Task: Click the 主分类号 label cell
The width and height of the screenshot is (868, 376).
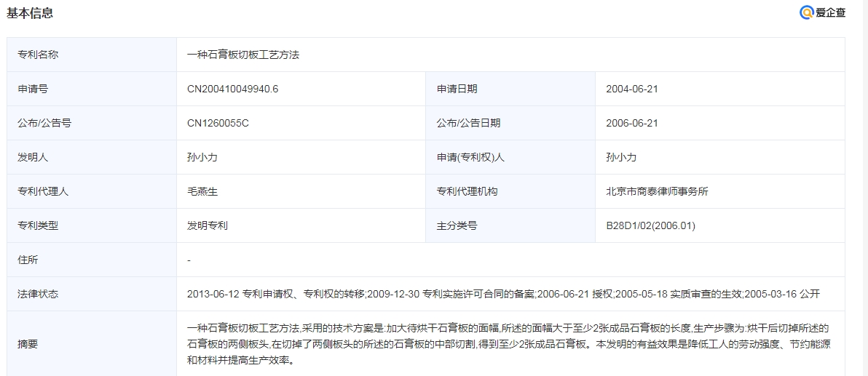Action: 457,225
